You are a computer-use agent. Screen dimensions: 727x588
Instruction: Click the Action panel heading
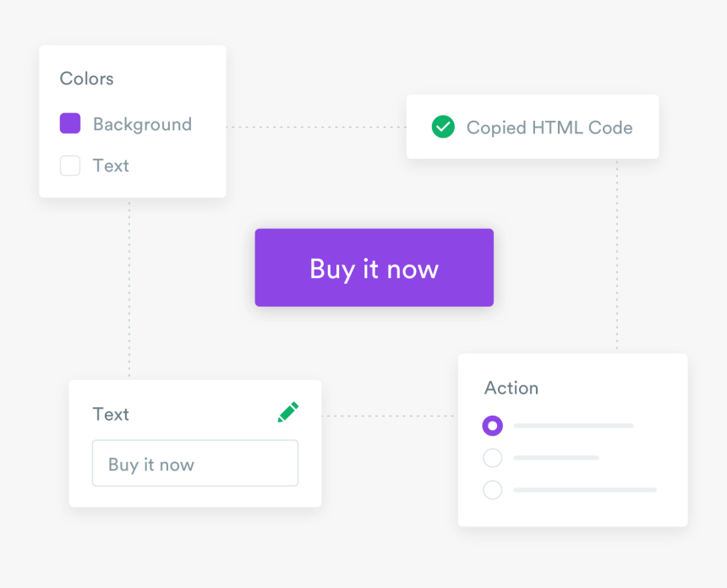[x=511, y=388]
